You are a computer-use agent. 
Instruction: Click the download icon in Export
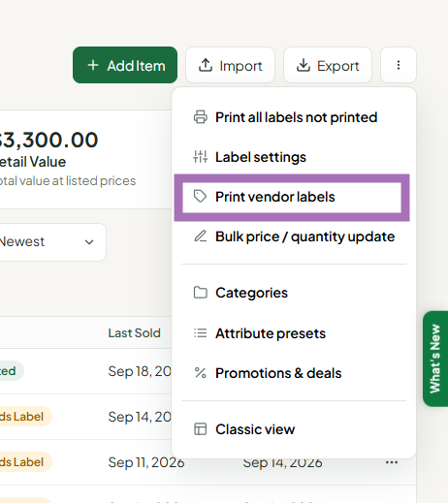coord(304,65)
